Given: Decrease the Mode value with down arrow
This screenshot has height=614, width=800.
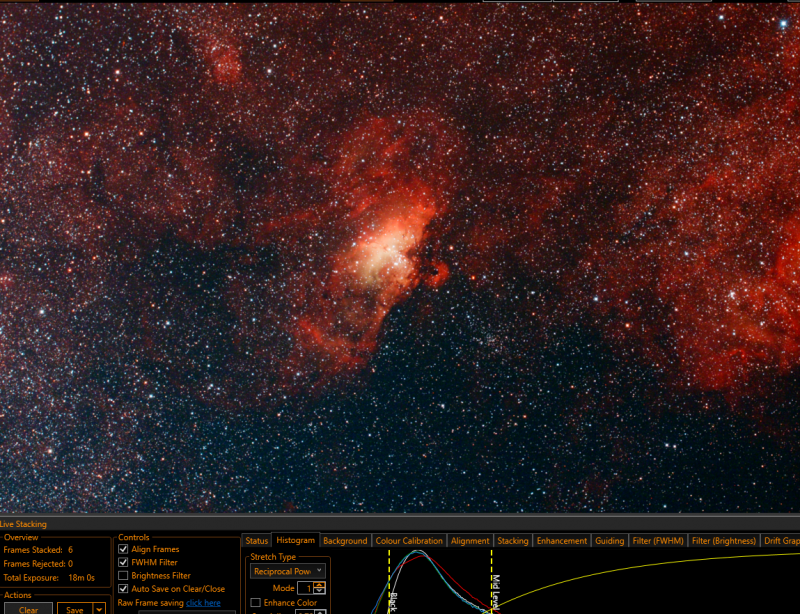Looking at the screenshot, I should (x=319, y=591).
